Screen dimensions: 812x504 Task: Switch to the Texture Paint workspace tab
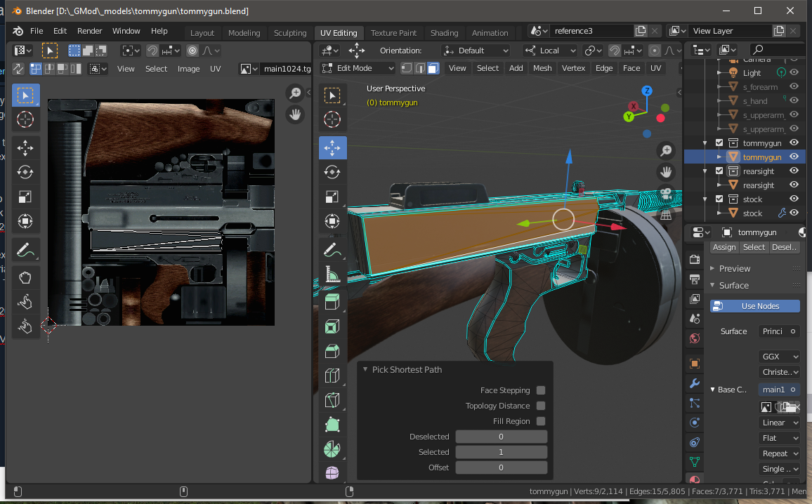click(393, 33)
